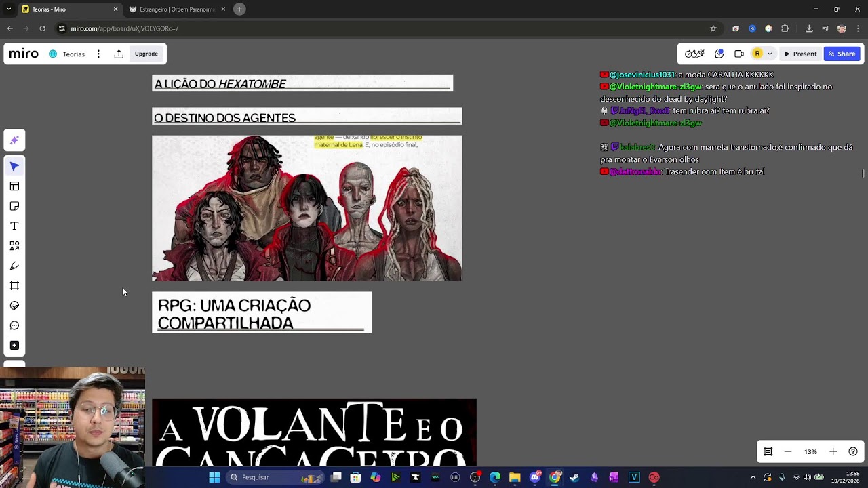
Task: Open the comments feed icon
Action: point(719,54)
